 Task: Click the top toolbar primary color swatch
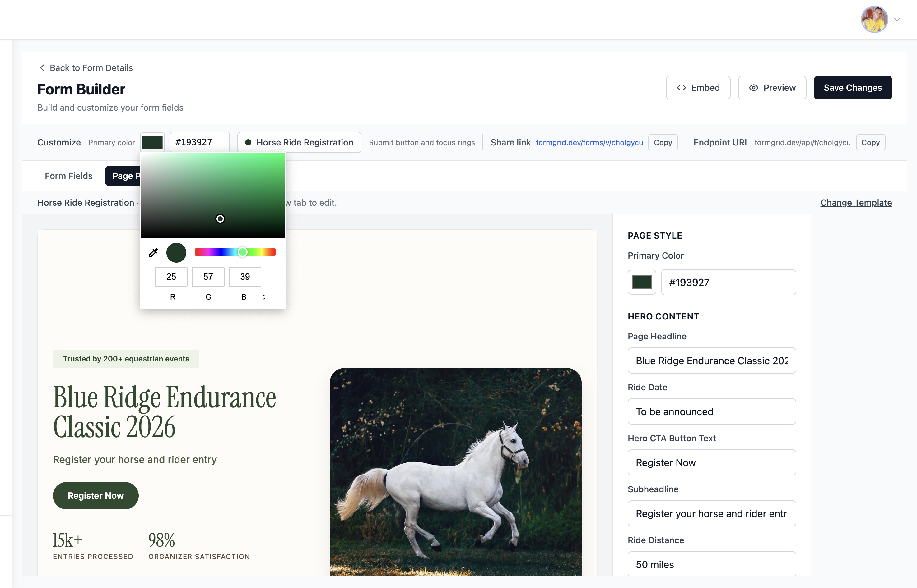pos(152,142)
